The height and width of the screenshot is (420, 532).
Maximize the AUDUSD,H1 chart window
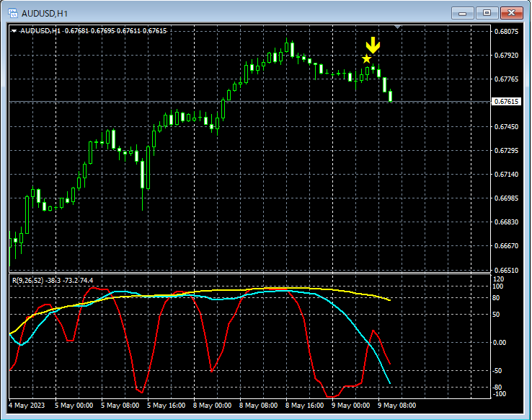coord(487,13)
